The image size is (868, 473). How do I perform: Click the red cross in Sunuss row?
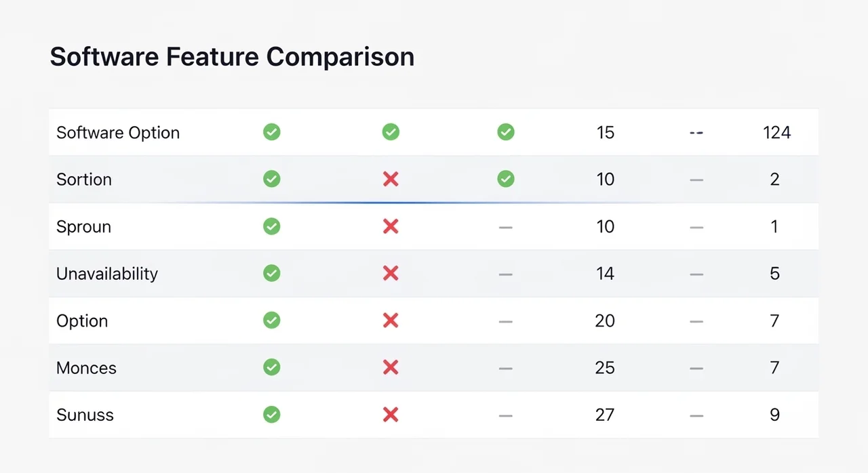391,415
